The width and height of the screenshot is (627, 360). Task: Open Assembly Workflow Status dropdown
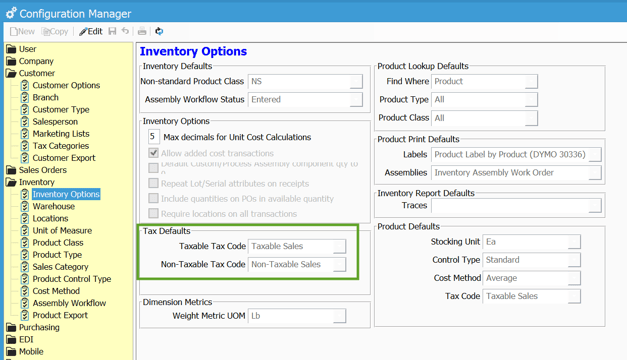tap(356, 100)
